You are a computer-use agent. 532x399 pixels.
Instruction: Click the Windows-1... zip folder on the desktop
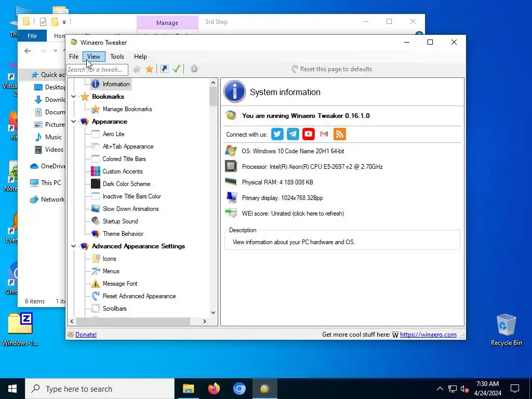(x=20, y=329)
